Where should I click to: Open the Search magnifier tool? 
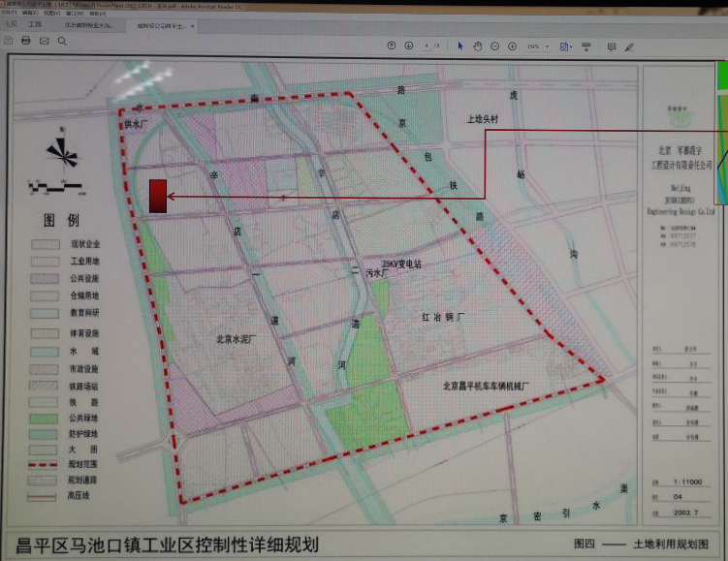point(62,41)
